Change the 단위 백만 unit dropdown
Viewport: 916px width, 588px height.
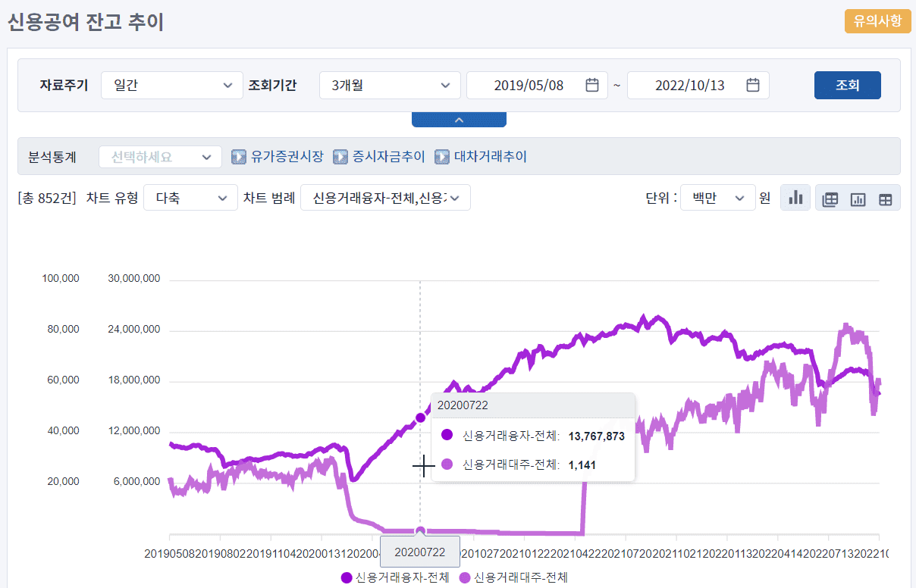tap(717, 198)
